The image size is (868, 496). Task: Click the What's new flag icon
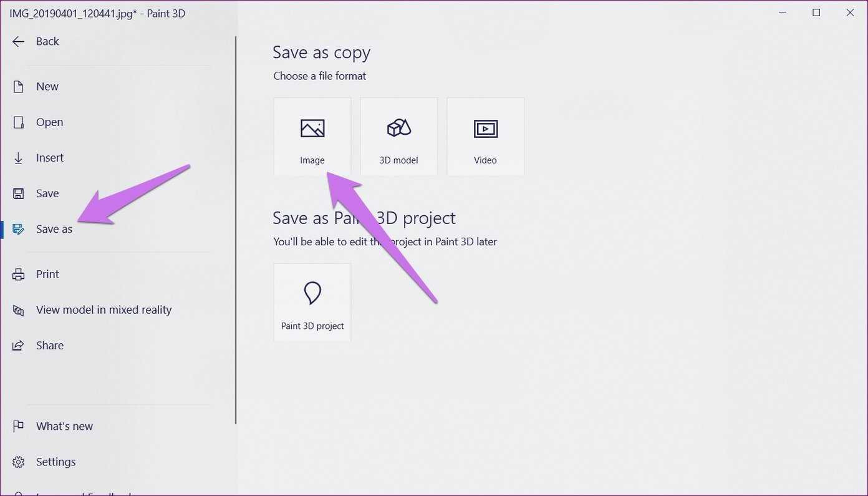19,426
